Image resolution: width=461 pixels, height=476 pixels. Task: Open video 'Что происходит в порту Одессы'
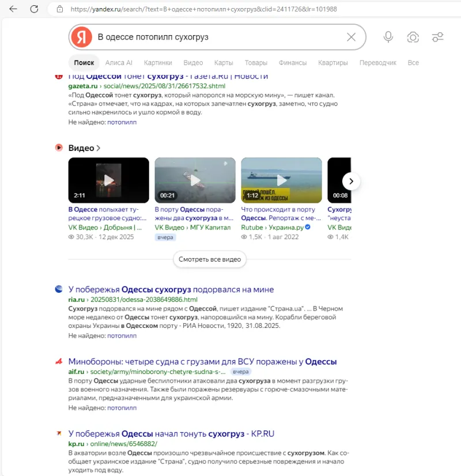281,214
